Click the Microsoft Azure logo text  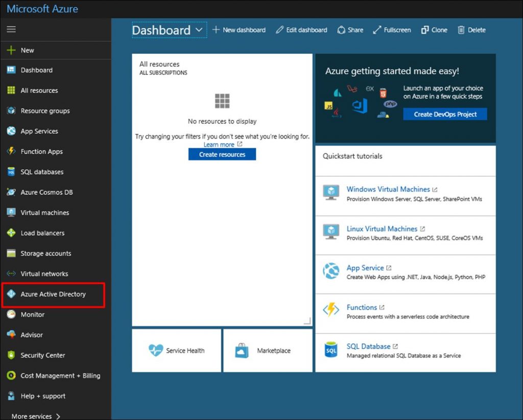42,9
